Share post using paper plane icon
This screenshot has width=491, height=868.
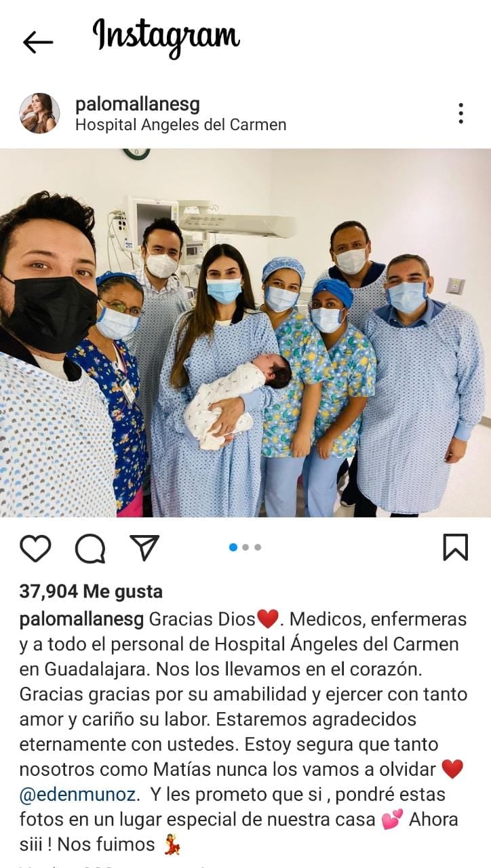click(144, 547)
